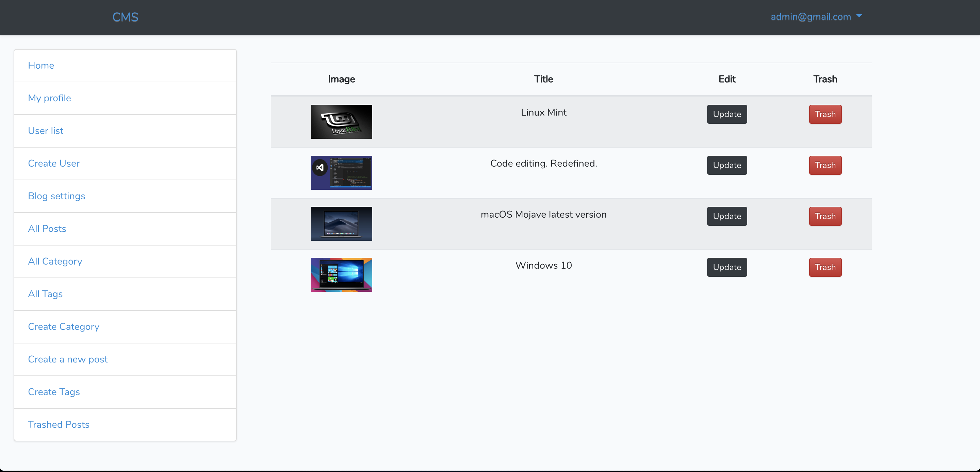Open Blog settings page
The width and height of the screenshot is (980, 472).
point(56,196)
